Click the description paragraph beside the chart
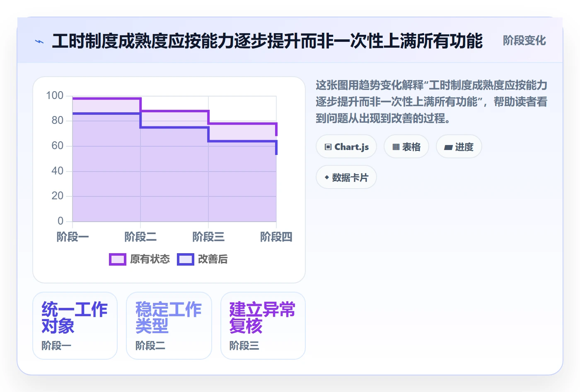 click(431, 102)
